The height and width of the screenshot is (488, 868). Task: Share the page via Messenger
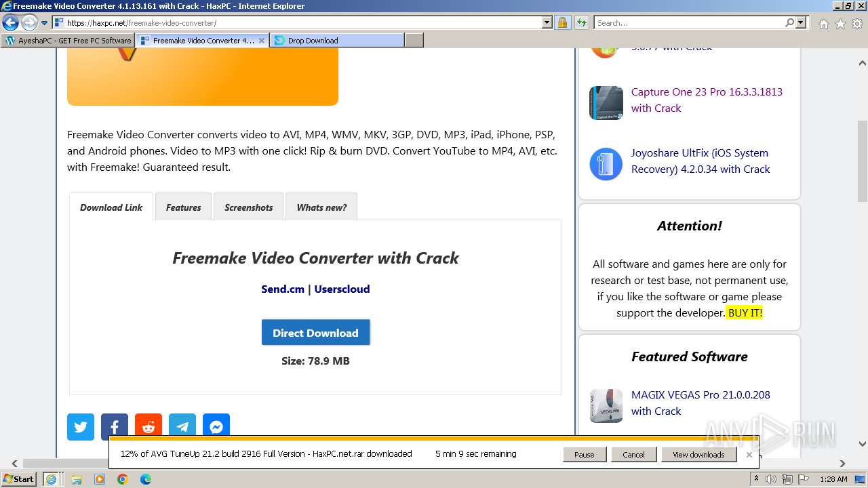(216, 427)
